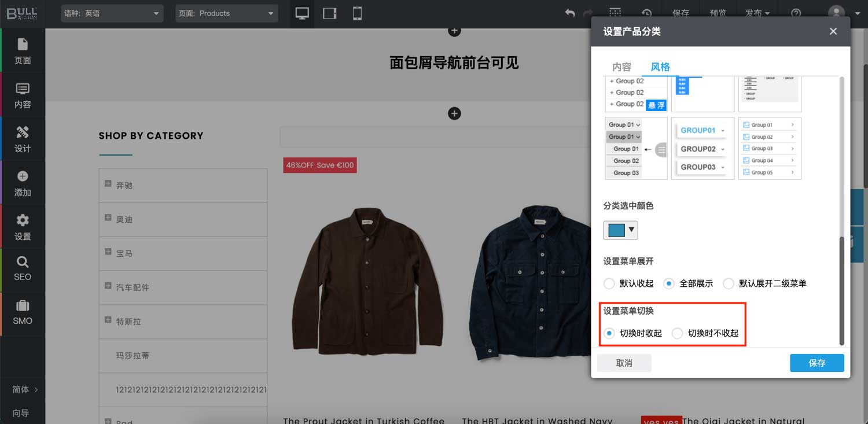Image resolution: width=868 pixels, height=424 pixels.
Task: Click the 取消 cancel button
Action: (624, 363)
